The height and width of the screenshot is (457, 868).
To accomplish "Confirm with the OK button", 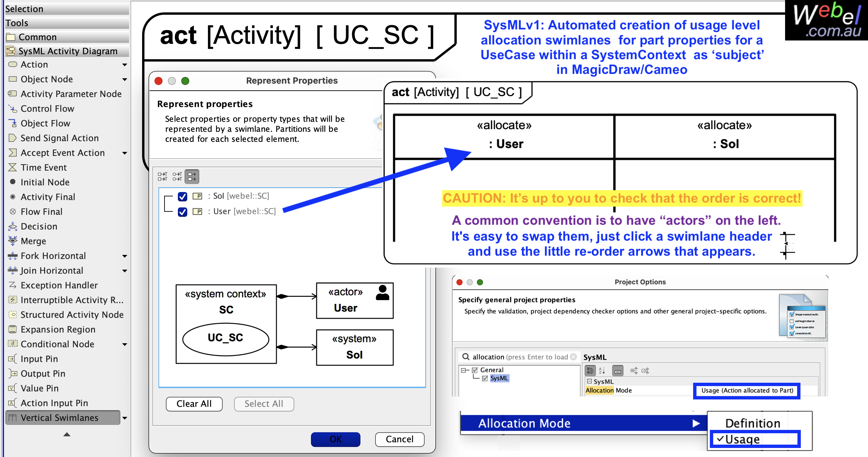I will 335,439.
